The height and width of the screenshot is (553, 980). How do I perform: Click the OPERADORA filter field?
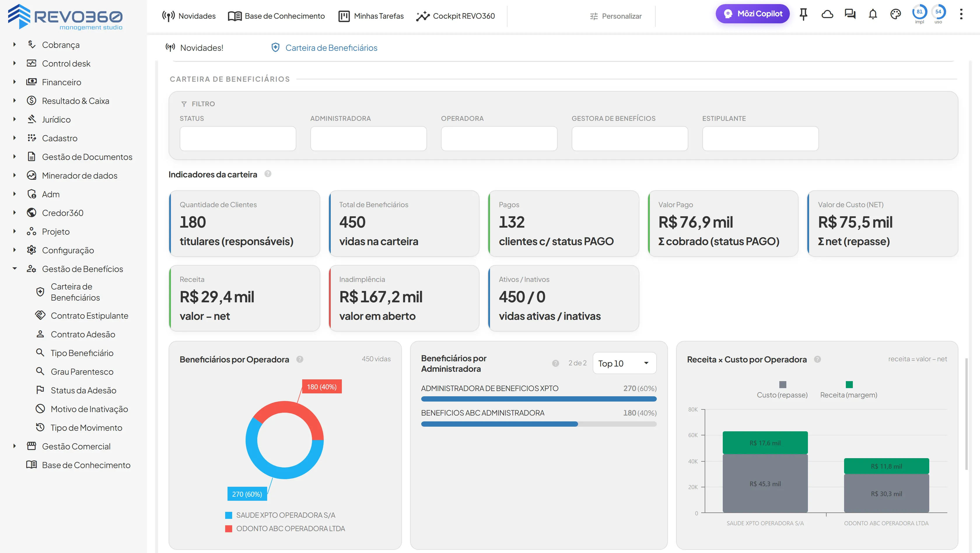click(x=499, y=139)
